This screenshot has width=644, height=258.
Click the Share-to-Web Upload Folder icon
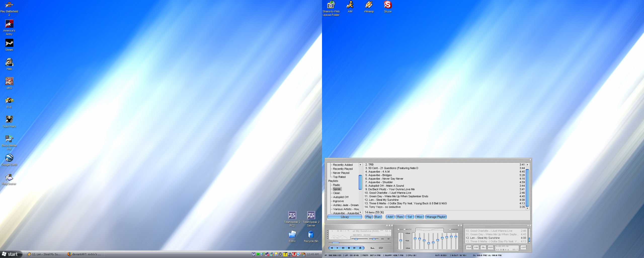[331, 9]
